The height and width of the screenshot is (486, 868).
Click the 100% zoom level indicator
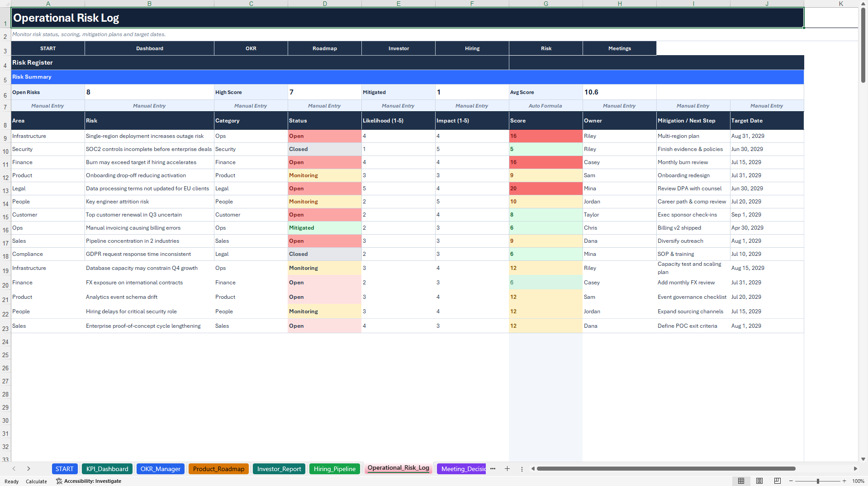(858, 481)
